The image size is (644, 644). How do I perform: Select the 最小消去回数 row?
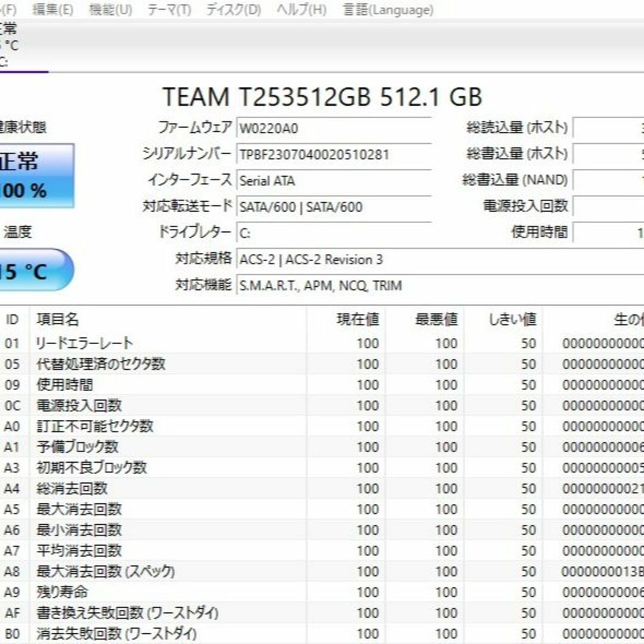(x=322, y=530)
